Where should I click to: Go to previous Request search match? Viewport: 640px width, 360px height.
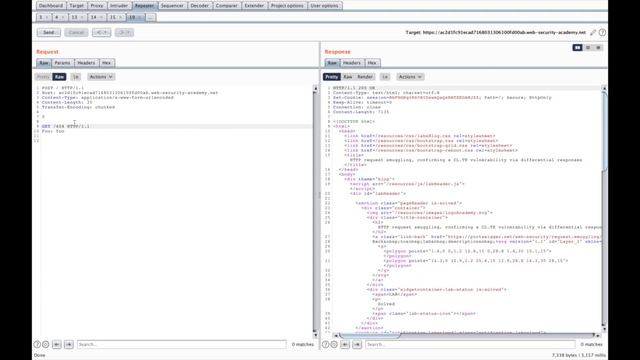[57, 344]
